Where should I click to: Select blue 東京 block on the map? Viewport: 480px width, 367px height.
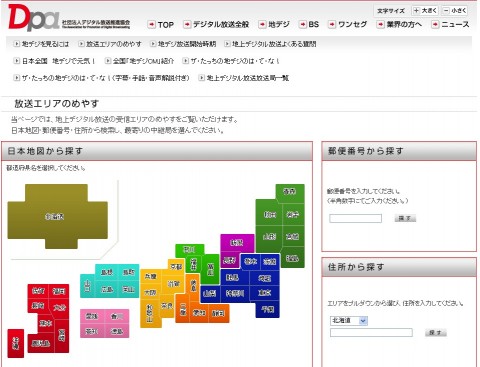[264, 293]
